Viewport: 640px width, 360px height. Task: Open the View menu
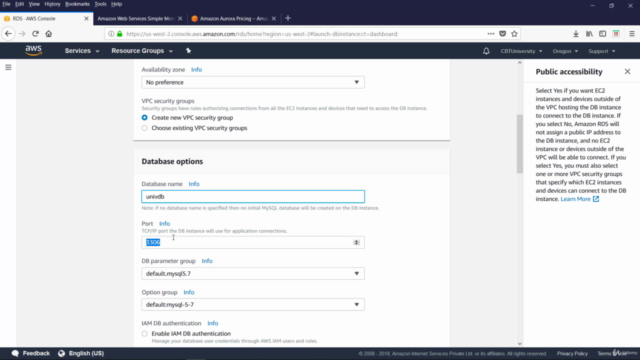click(34, 4)
